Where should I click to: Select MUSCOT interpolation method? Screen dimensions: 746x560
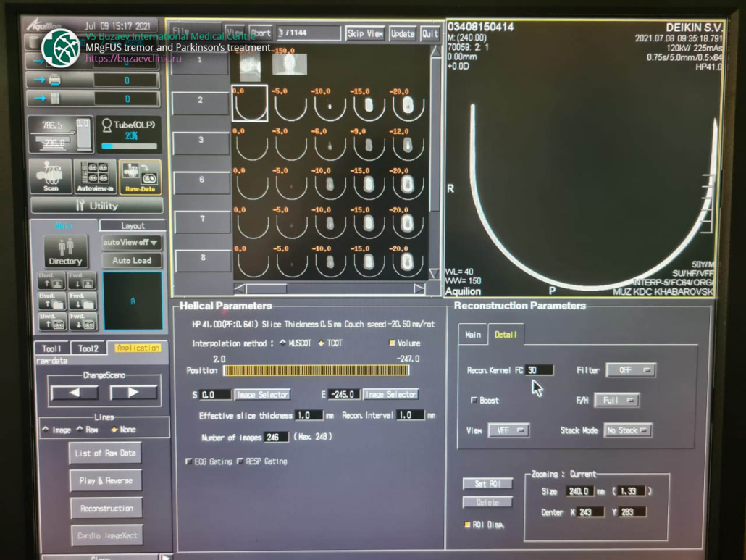[x=282, y=343]
